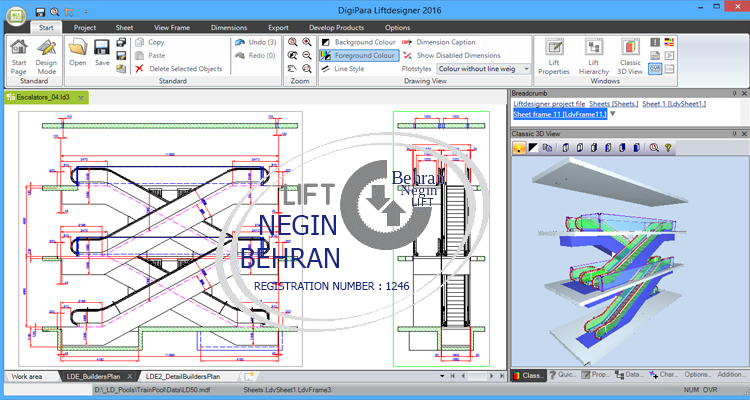Click the zoom out magnifier icon
The width and height of the screenshot is (750, 400).
pos(307,56)
